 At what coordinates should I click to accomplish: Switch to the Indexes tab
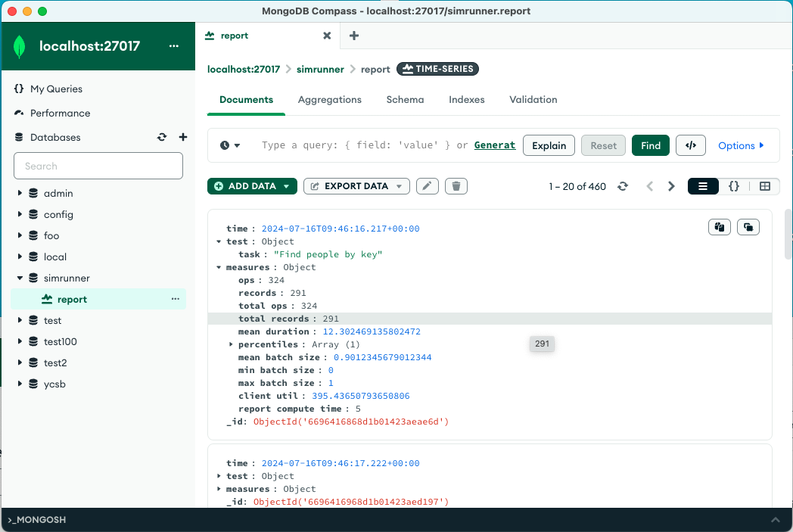pyautogui.click(x=466, y=100)
